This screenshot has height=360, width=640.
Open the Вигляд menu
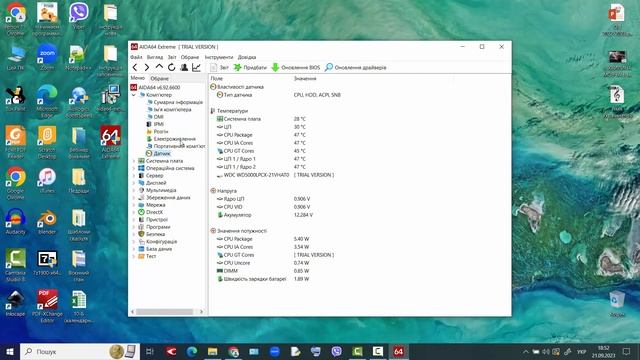(155, 57)
